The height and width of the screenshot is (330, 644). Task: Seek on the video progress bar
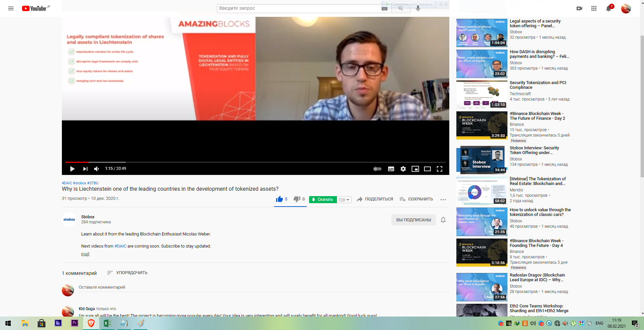click(256, 162)
